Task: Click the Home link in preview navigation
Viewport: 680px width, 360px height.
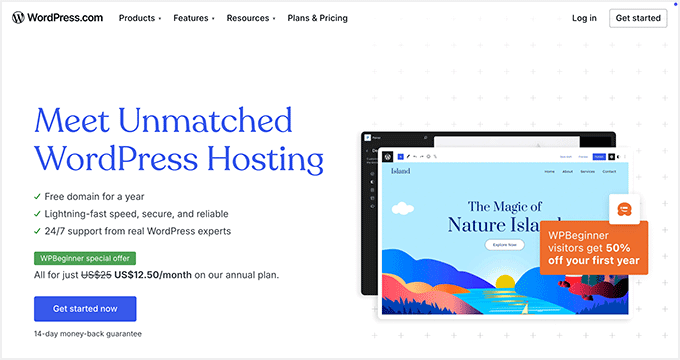Action: pos(549,172)
